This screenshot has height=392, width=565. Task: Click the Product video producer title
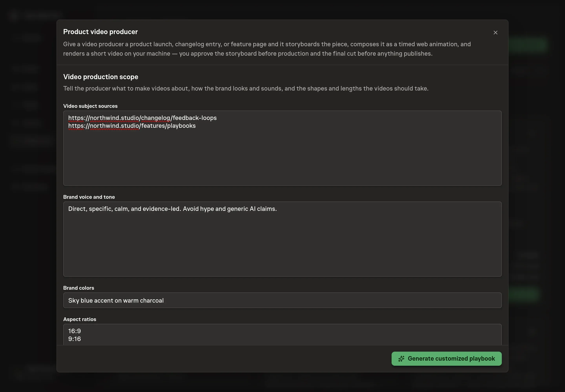click(x=100, y=32)
